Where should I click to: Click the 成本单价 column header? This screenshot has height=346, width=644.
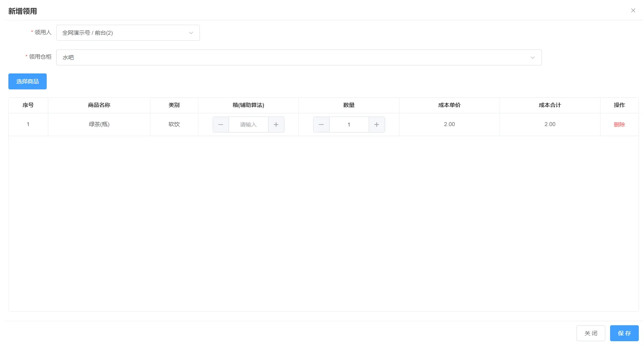coord(449,105)
